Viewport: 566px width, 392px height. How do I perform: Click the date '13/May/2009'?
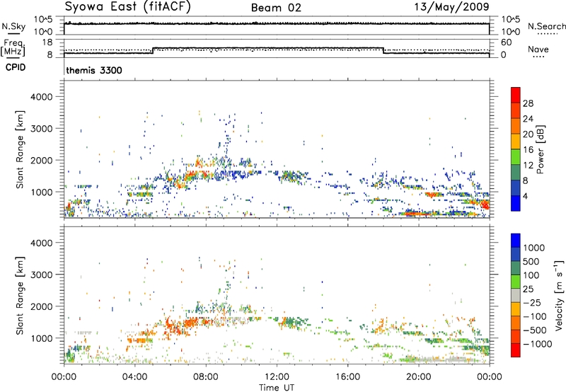(x=451, y=6)
